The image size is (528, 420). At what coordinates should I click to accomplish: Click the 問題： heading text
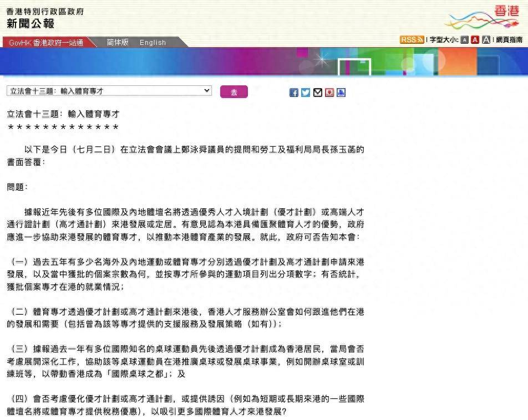point(17,187)
